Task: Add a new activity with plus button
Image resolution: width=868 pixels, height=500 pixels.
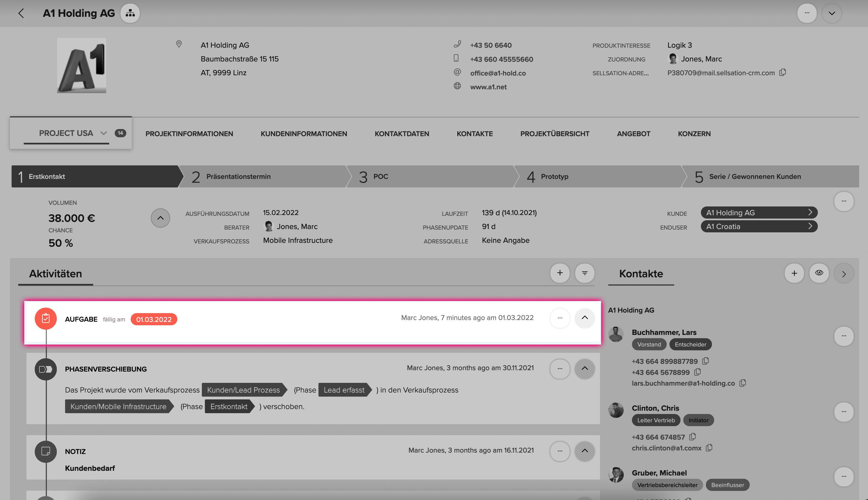Action: [559, 273]
